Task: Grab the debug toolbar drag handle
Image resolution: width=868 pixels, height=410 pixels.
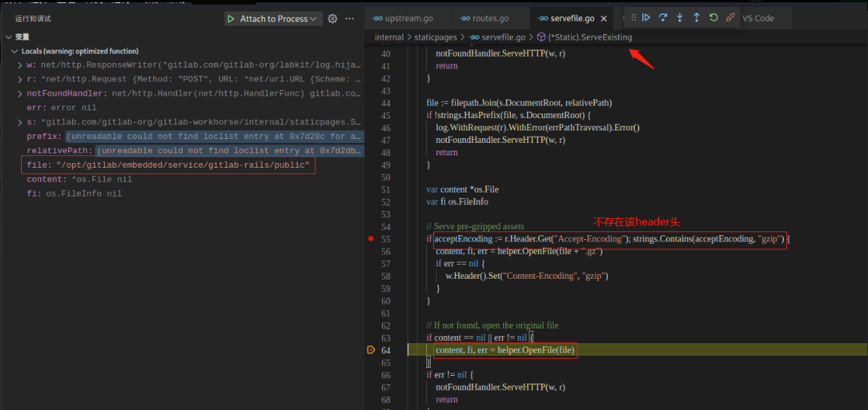Action: 634,18
